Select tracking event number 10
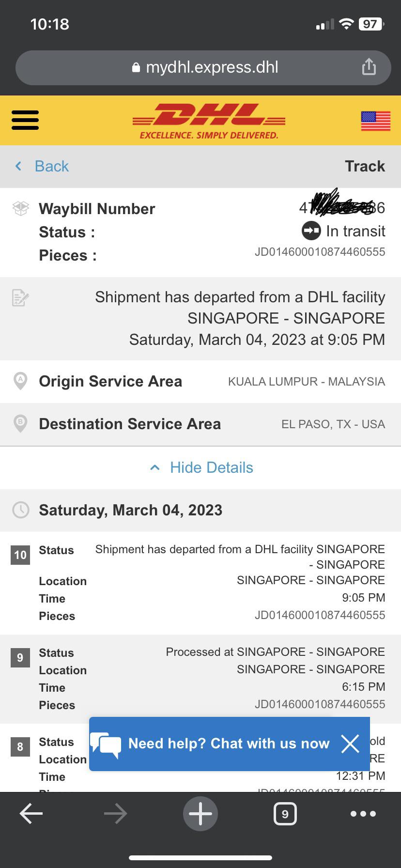Image resolution: width=401 pixels, height=868 pixels. click(x=20, y=555)
